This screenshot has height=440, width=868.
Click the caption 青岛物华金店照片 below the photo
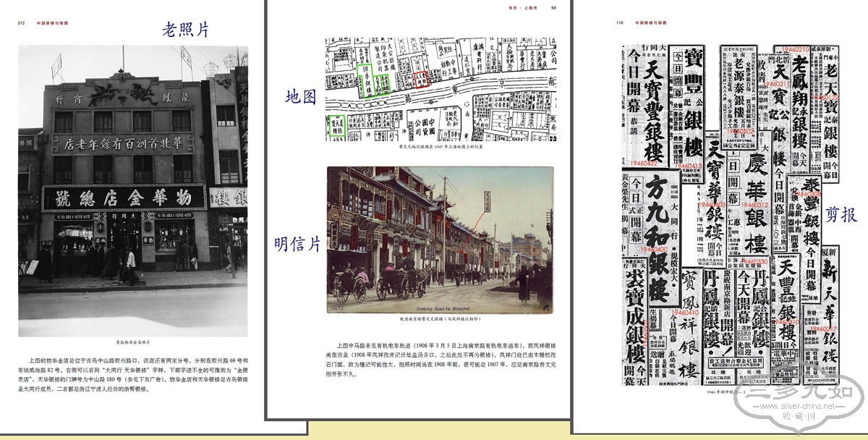(133, 342)
